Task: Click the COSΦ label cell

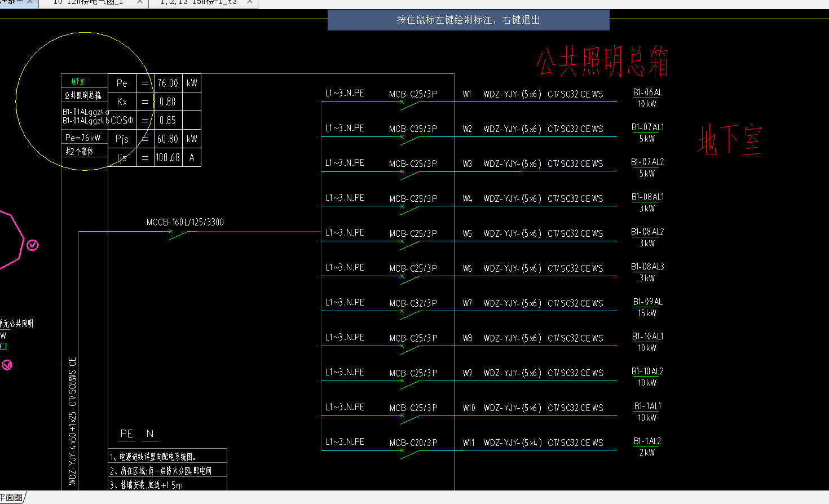Action: (x=122, y=121)
